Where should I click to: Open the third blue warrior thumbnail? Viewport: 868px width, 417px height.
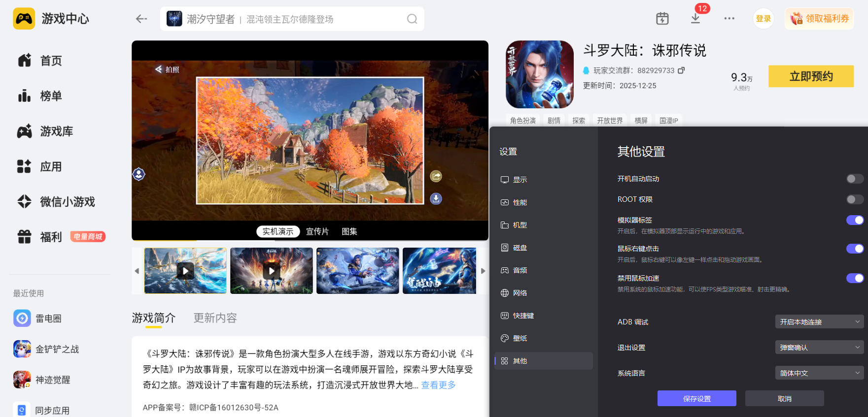(358, 271)
